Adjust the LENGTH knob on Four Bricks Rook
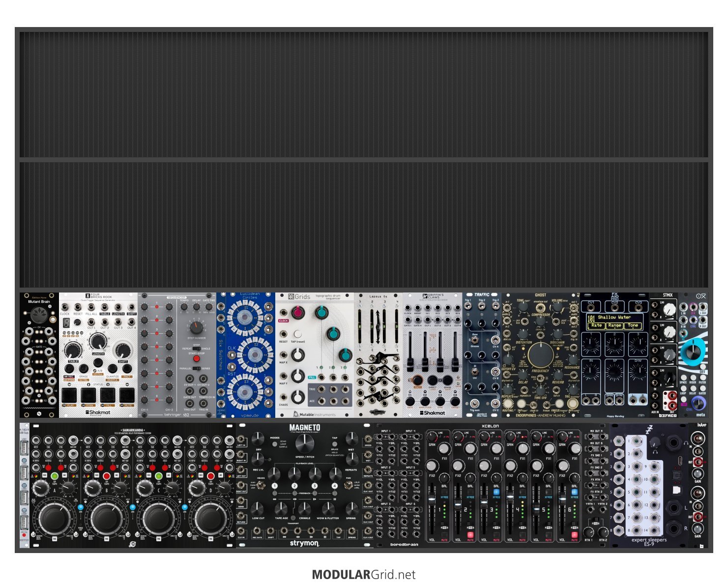Image resolution: width=728 pixels, height=585 pixels. 98,341
